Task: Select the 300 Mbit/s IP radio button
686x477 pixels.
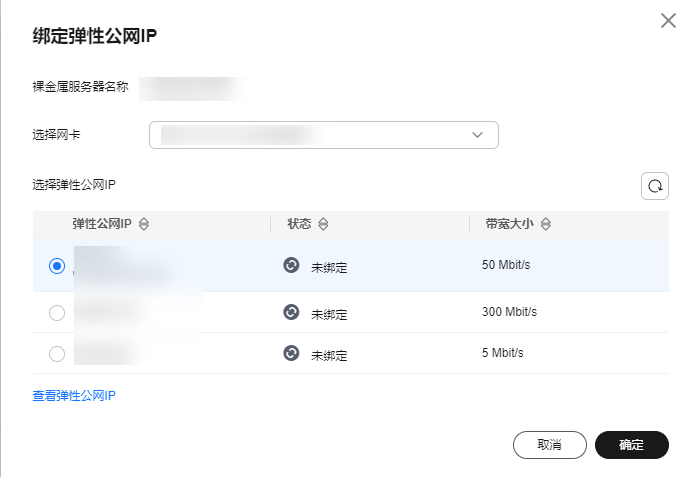Action: (57, 313)
